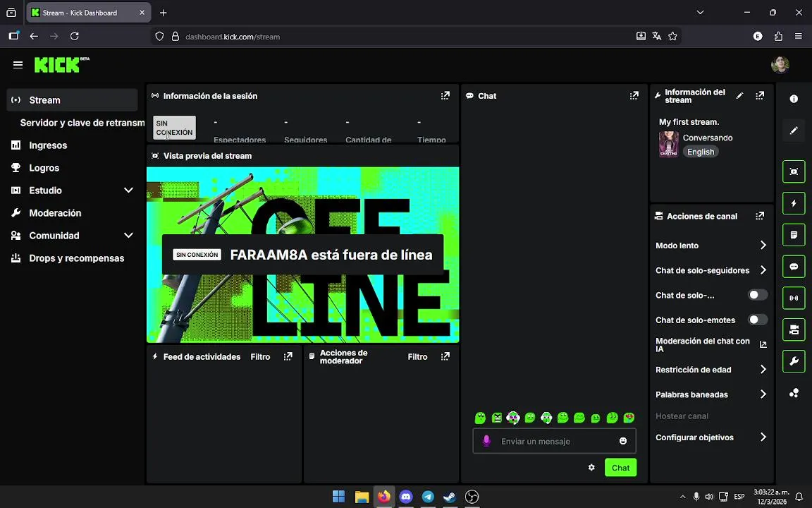Open Feed de actividades Filtro
This screenshot has width=812, height=508.
click(x=260, y=356)
